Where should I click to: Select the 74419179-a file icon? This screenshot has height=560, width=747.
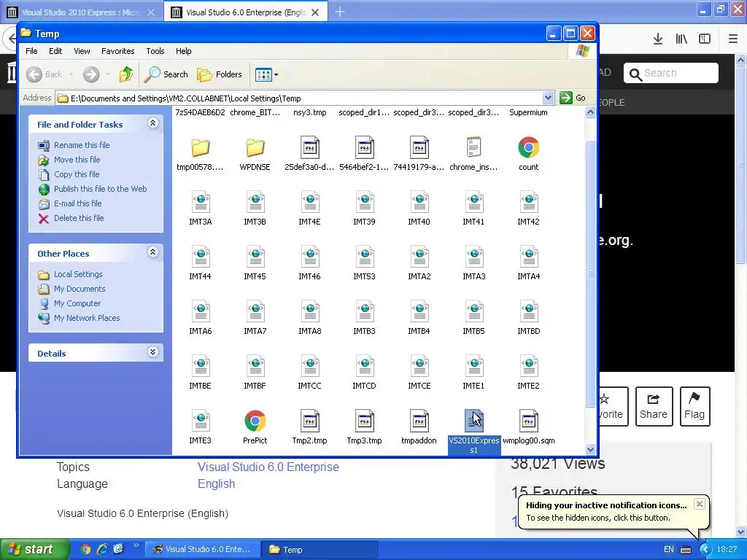419,147
